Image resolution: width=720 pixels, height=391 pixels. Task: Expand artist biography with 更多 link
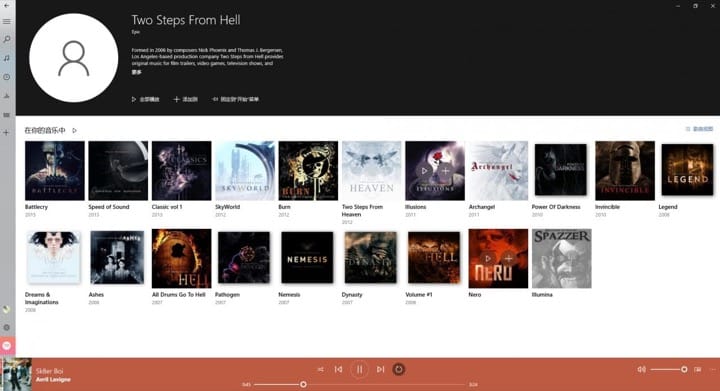137,72
